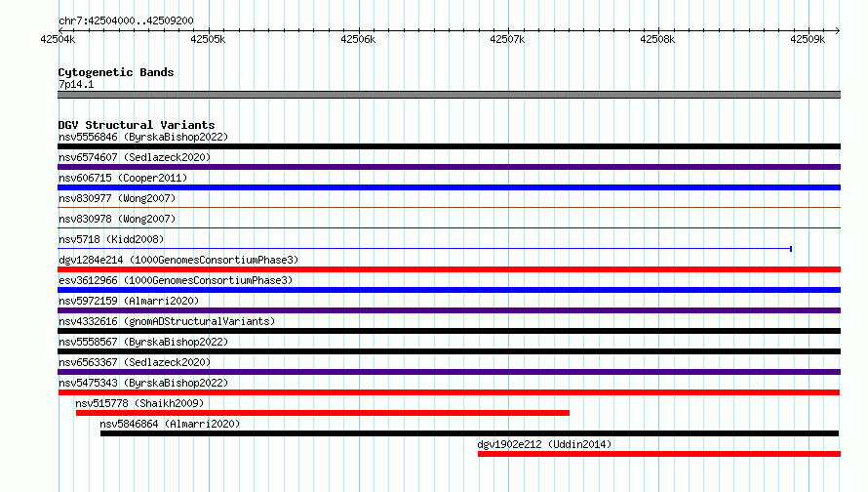Image resolution: width=868 pixels, height=492 pixels.
Task: Click the red bar under dgv1284e214
Action: (x=449, y=269)
